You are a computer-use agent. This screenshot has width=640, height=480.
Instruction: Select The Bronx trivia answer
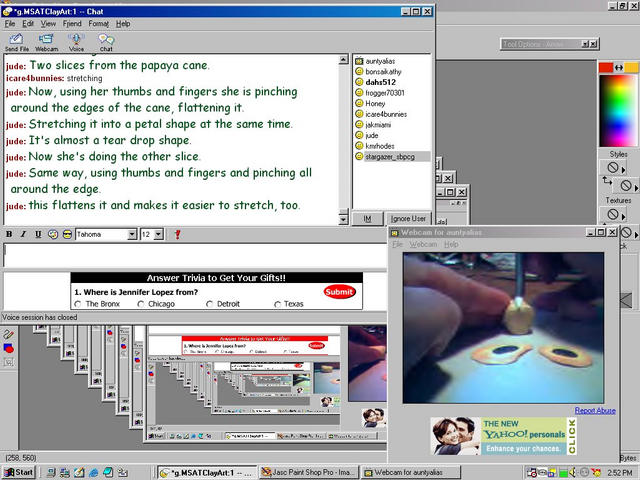[x=78, y=304]
